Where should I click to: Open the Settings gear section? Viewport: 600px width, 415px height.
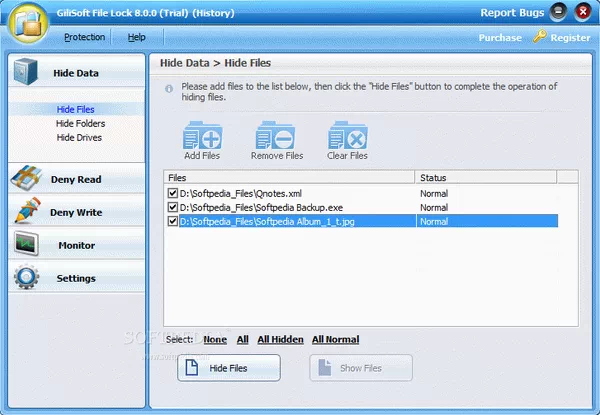(x=26, y=278)
